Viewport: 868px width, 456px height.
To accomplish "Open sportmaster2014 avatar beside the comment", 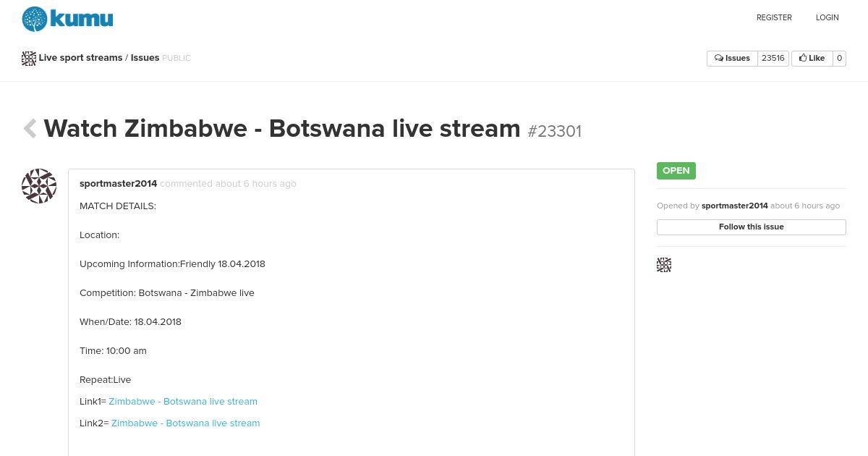I will [x=39, y=186].
